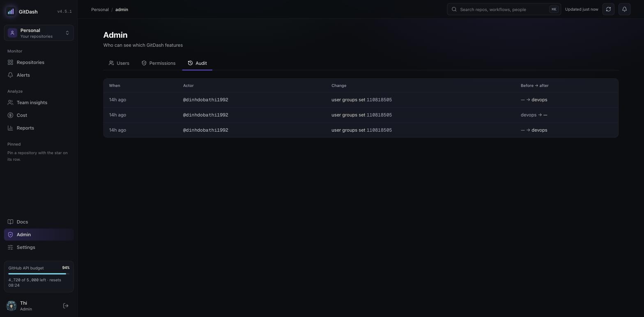Image resolution: width=644 pixels, height=317 pixels.
Task: Click the Alerts bell icon in sidebar
Action: tap(10, 75)
